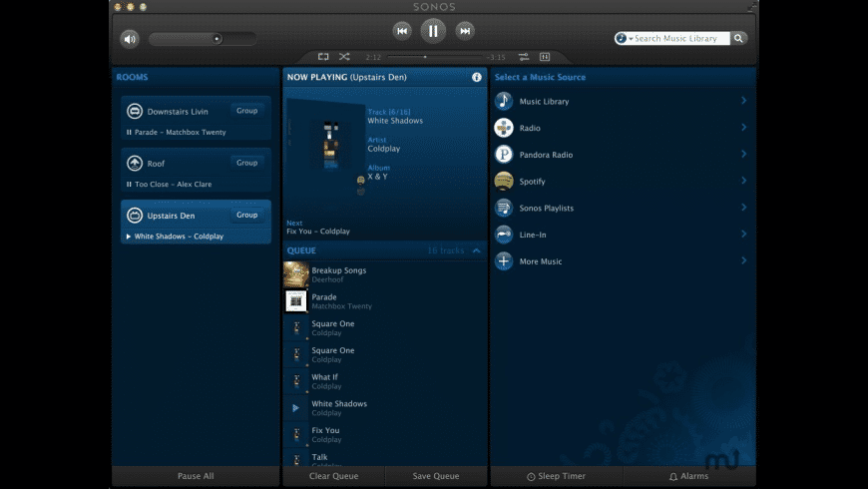Click the Pause All button
Screen dimensions: 868x489
click(196, 476)
